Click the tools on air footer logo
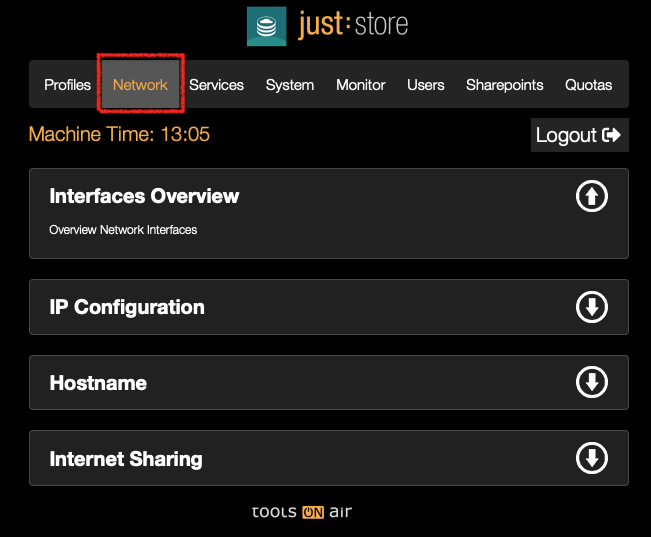The image size is (651, 537). (x=302, y=512)
